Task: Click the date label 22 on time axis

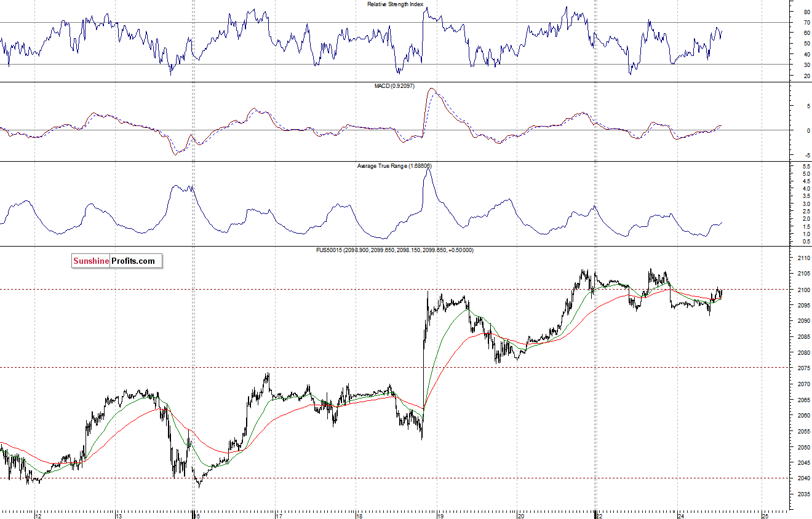Action: tap(599, 515)
